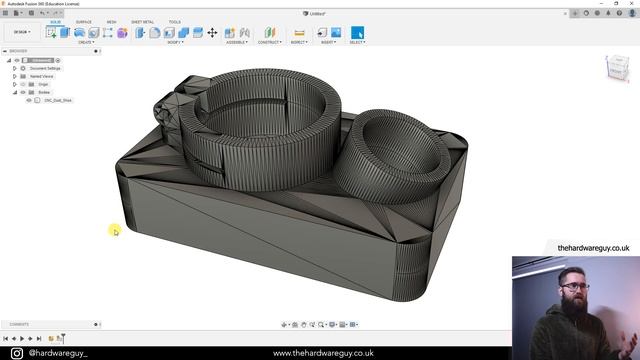The width and height of the screenshot is (640, 360).
Task: Select the Fillet tool
Action: (155, 33)
